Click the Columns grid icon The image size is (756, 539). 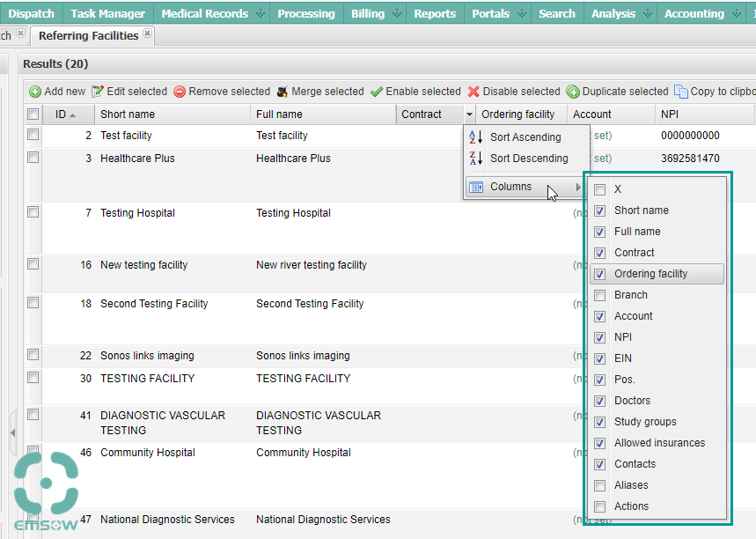476,187
